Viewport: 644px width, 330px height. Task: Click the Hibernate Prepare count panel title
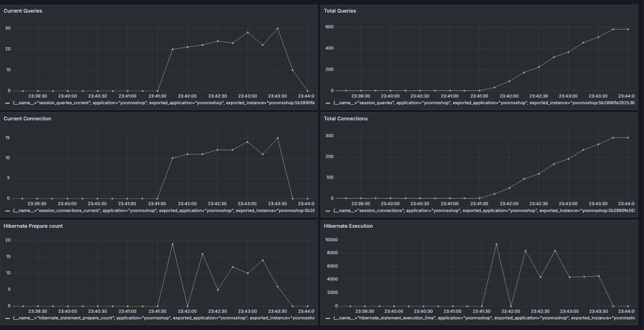pyautogui.click(x=33, y=226)
